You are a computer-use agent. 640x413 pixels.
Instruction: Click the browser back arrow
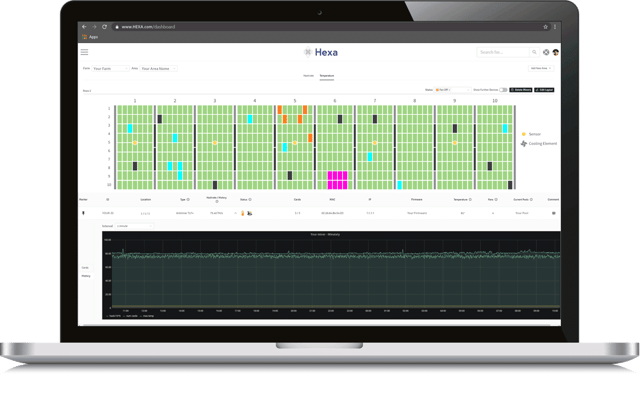[84, 27]
